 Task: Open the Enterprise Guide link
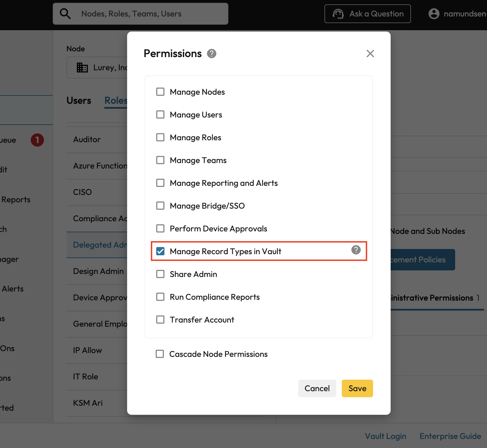[x=450, y=436]
